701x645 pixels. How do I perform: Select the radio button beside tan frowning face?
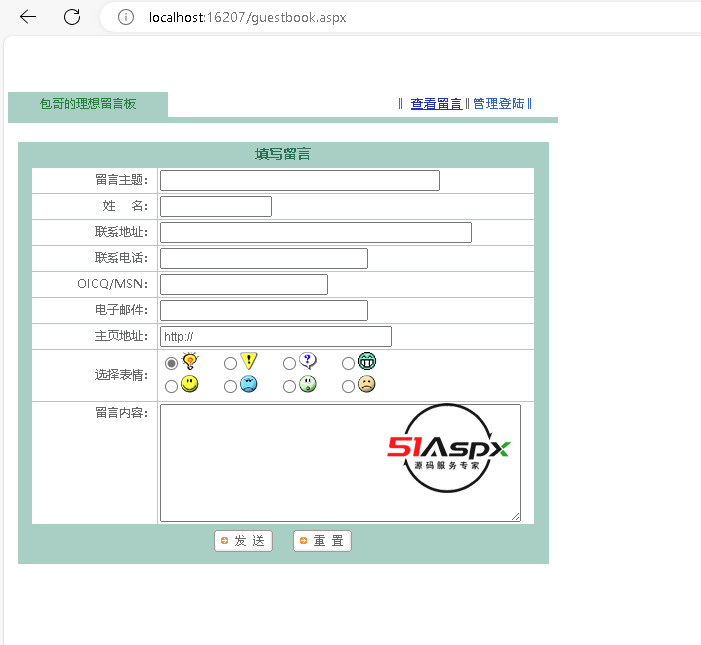pos(349,386)
